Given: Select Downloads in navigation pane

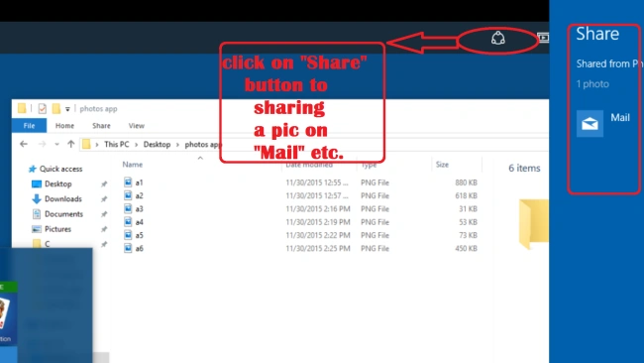Looking at the screenshot, I should coord(63,199).
